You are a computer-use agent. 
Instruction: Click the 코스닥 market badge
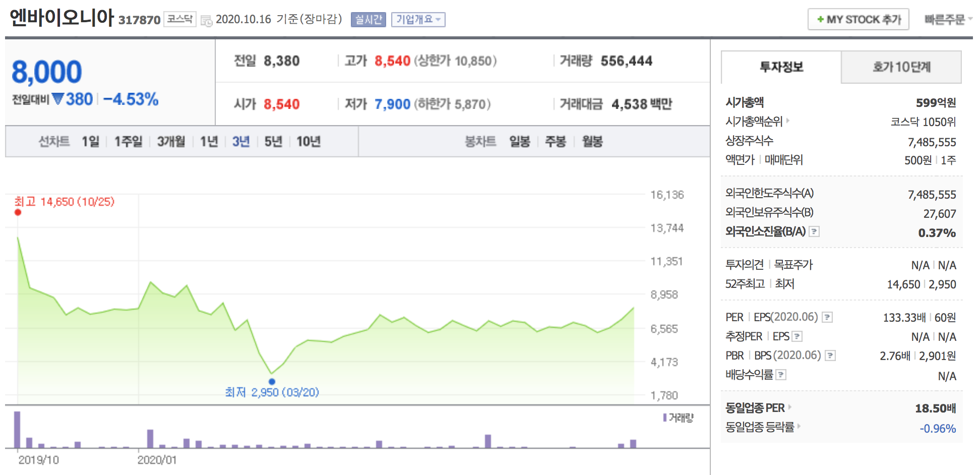179,19
